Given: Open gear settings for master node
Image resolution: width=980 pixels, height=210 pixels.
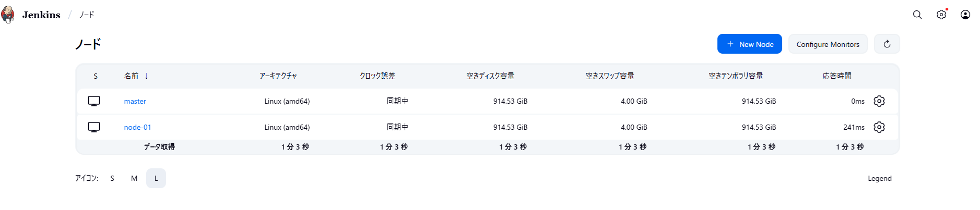Looking at the screenshot, I should tap(879, 101).
